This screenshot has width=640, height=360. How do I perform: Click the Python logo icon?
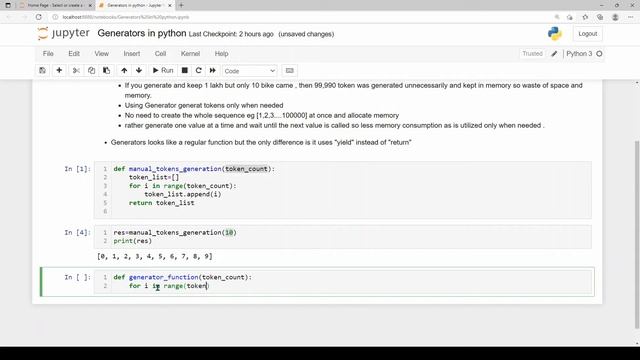[x=555, y=33]
